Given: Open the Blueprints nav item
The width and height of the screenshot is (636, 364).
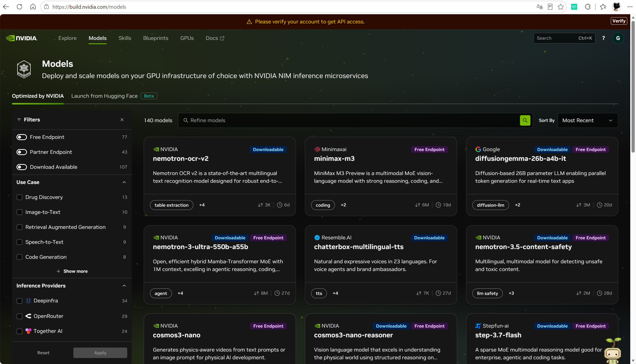Looking at the screenshot, I should pyautogui.click(x=156, y=38).
